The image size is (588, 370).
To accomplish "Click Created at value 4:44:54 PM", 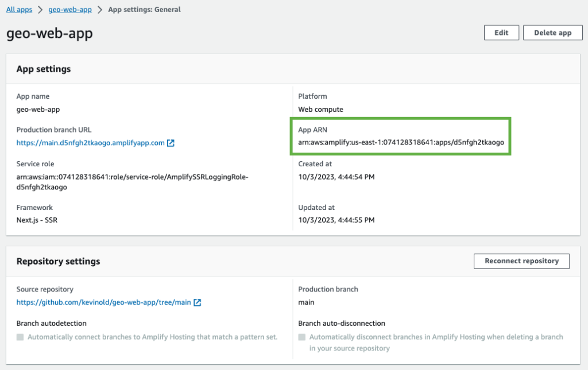I will pos(336,177).
